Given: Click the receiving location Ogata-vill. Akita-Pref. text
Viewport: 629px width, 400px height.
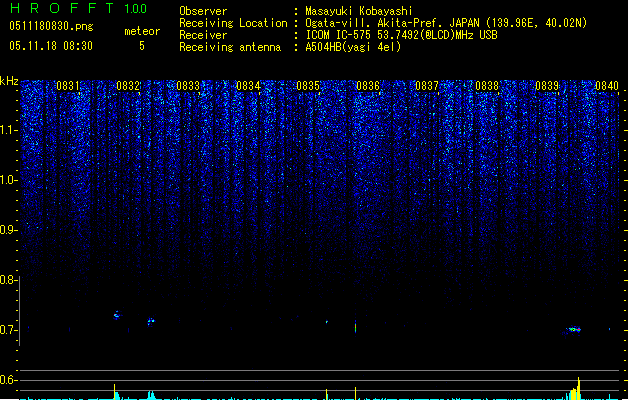Looking at the screenshot, I should (x=446, y=23).
